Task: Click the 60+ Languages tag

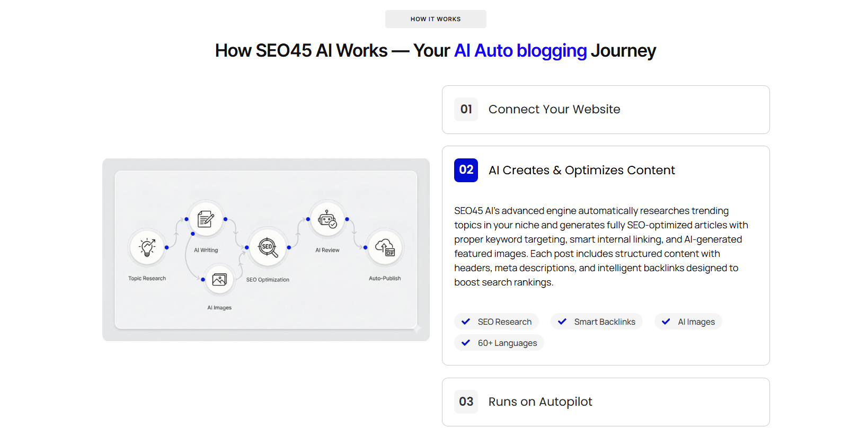Action: pyautogui.click(x=499, y=343)
